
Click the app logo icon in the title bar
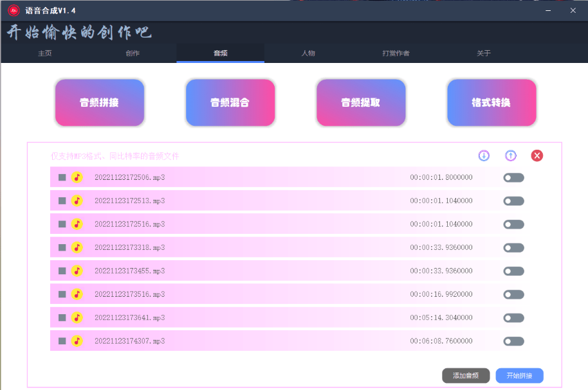pyautogui.click(x=13, y=10)
